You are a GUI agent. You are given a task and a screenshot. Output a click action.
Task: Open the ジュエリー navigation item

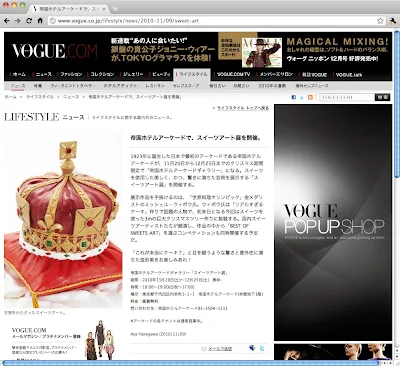click(133, 74)
